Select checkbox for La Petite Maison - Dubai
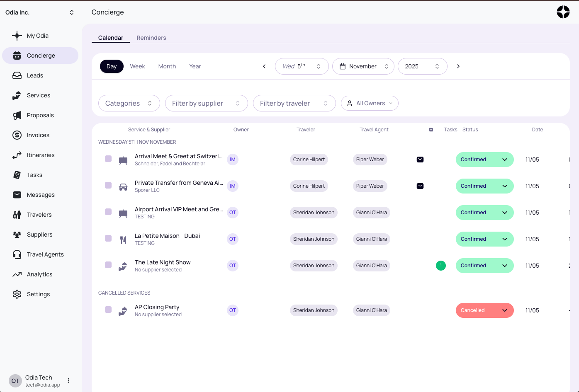579x392 pixels. coord(108,238)
